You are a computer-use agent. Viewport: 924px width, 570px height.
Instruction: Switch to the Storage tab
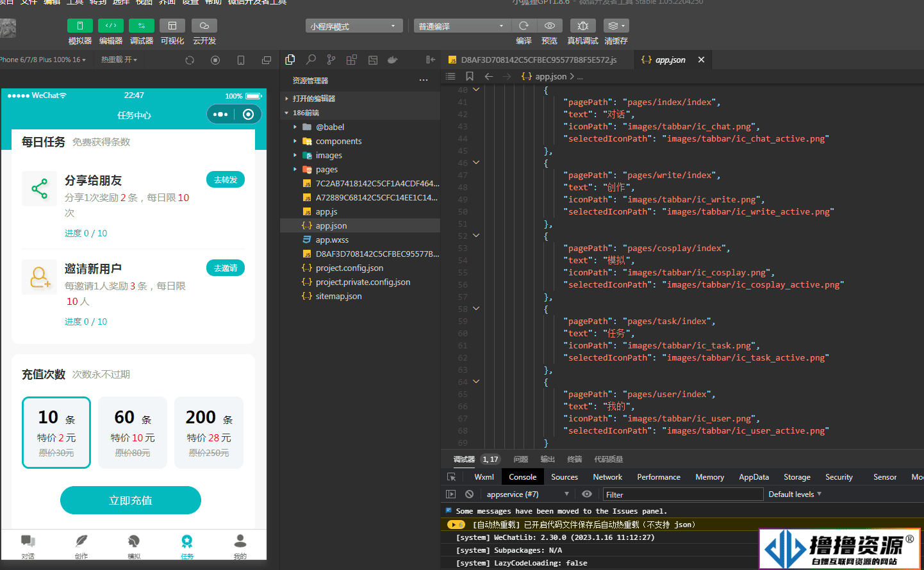click(797, 477)
